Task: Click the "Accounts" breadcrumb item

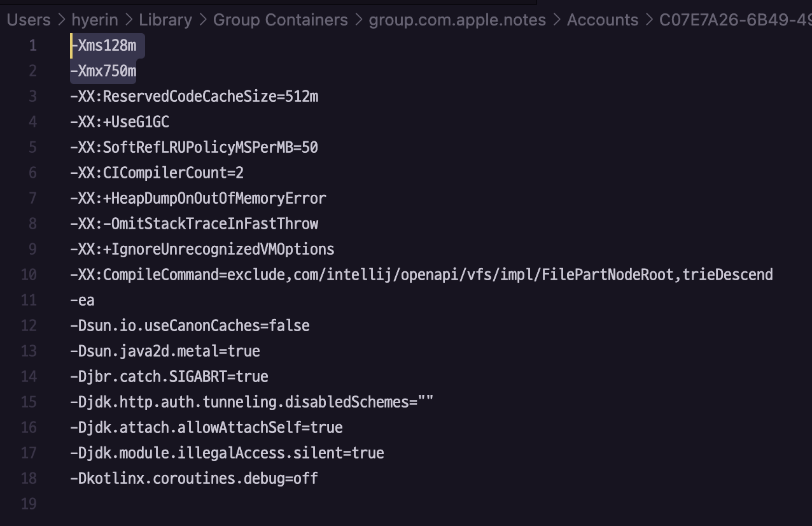Action: coord(602,19)
